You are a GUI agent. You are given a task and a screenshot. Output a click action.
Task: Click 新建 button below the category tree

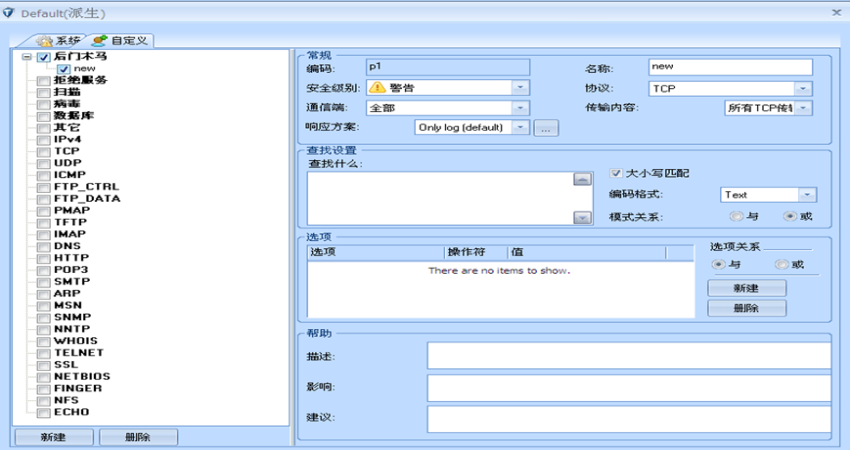tap(53, 437)
